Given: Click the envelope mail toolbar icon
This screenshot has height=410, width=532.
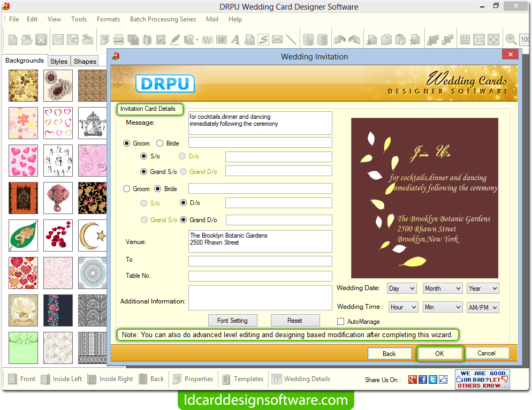Looking at the screenshot, I should pos(277,40).
